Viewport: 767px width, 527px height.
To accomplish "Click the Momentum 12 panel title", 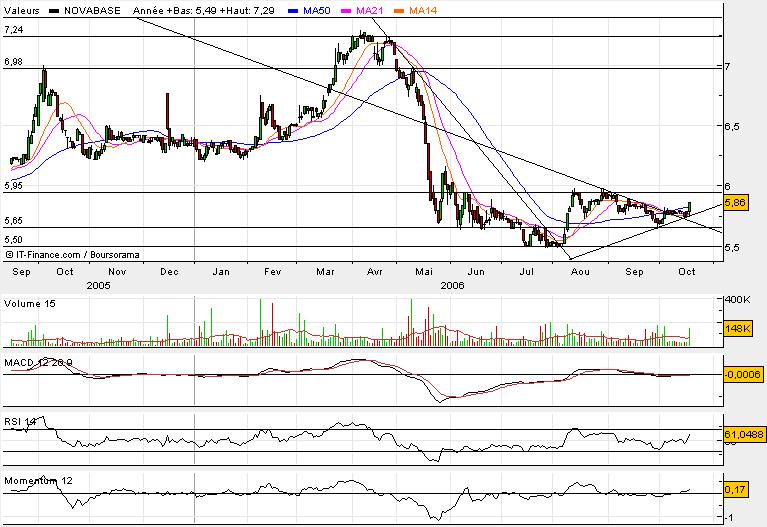I will click(38, 481).
